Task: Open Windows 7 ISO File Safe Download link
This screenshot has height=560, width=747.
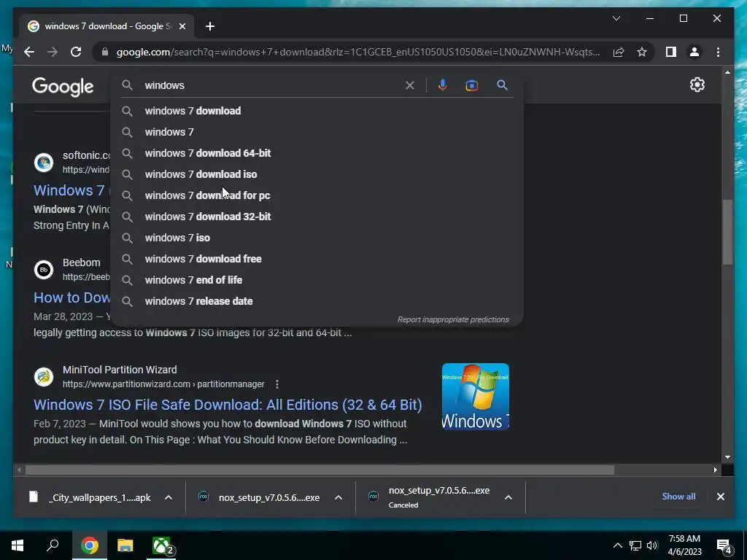Action: 228,405
